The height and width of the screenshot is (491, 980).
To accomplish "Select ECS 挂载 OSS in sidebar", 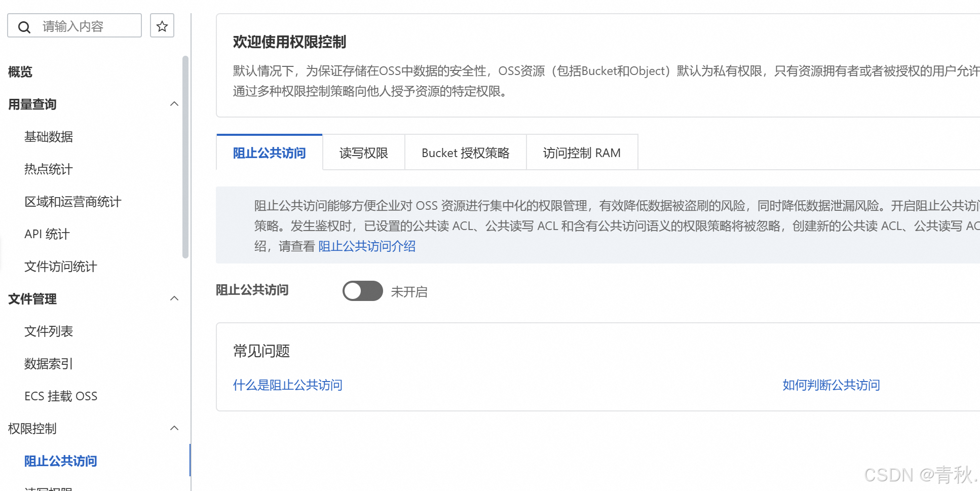I will point(61,396).
